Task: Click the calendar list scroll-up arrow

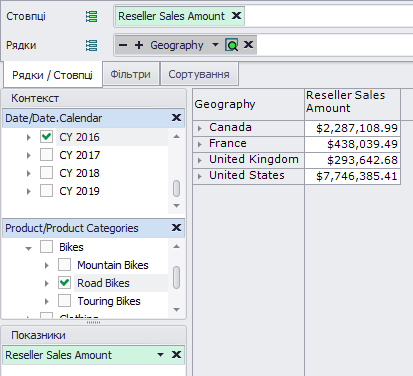Action: pos(177,136)
